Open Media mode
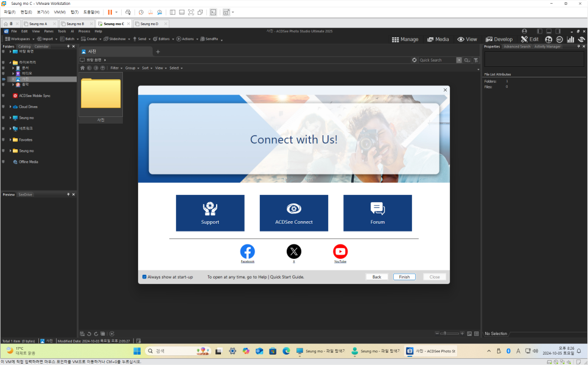588x365 pixels. tap(438, 39)
